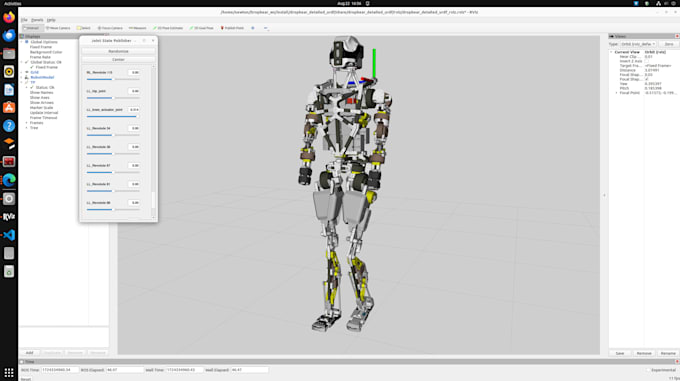Adjust the LL_hip_joint slider
The height and width of the screenshot is (381, 680).
pos(113,98)
